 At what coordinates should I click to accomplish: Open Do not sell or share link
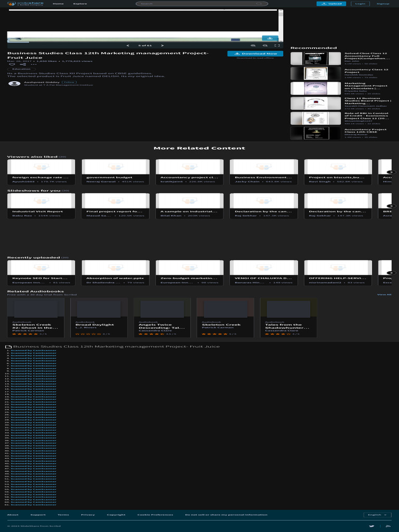tap(227, 515)
